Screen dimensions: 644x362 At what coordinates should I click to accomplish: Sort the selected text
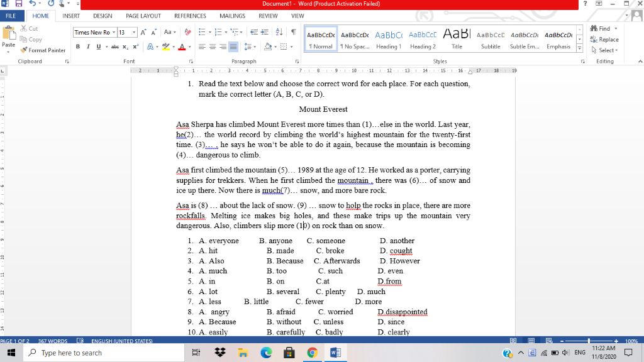pos(279,32)
